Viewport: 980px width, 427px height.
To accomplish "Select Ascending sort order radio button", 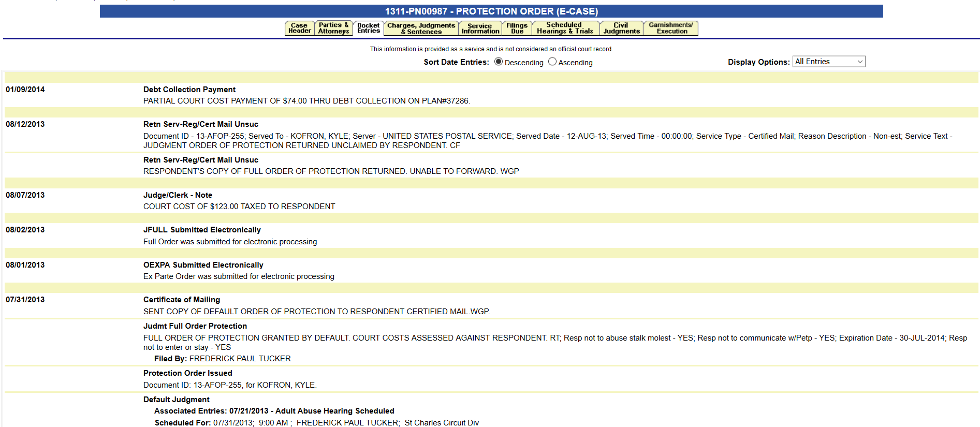I will pyautogui.click(x=552, y=62).
